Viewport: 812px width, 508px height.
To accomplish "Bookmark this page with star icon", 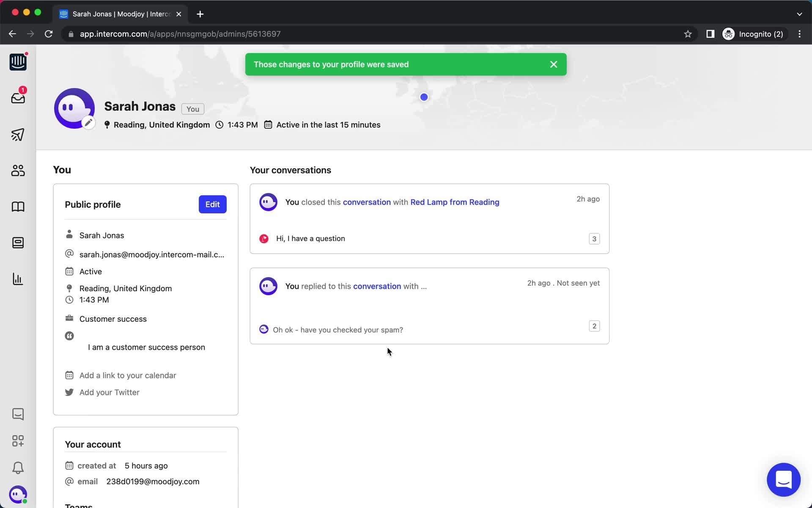I will pyautogui.click(x=688, y=34).
